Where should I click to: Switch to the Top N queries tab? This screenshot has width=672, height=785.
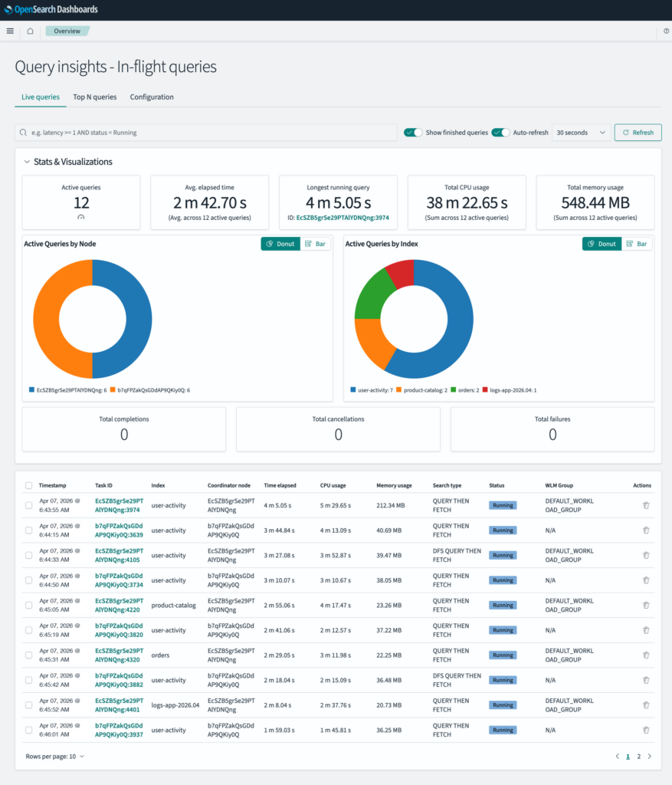[94, 97]
